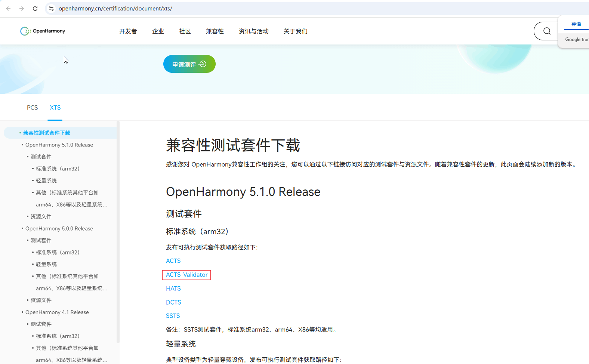
Task: Go to OpenHarmony 5.1.0 Release sidebar entry
Action: 59,145
